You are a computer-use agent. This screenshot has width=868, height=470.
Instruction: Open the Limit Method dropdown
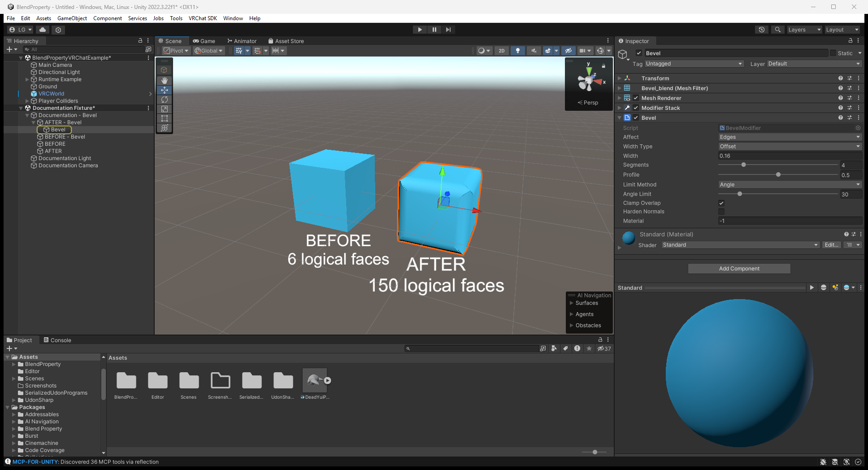tap(790, 185)
